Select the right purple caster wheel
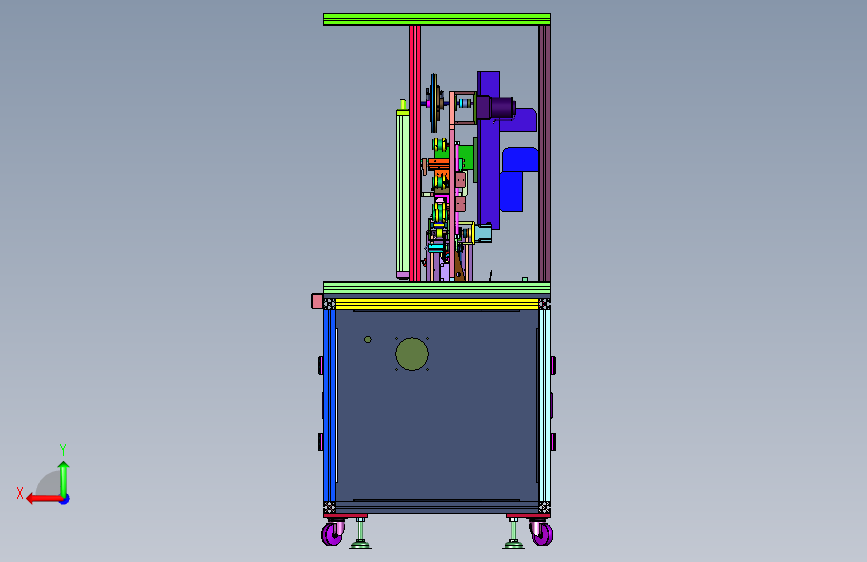This screenshot has height=562, width=867. [x=541, y=533]
